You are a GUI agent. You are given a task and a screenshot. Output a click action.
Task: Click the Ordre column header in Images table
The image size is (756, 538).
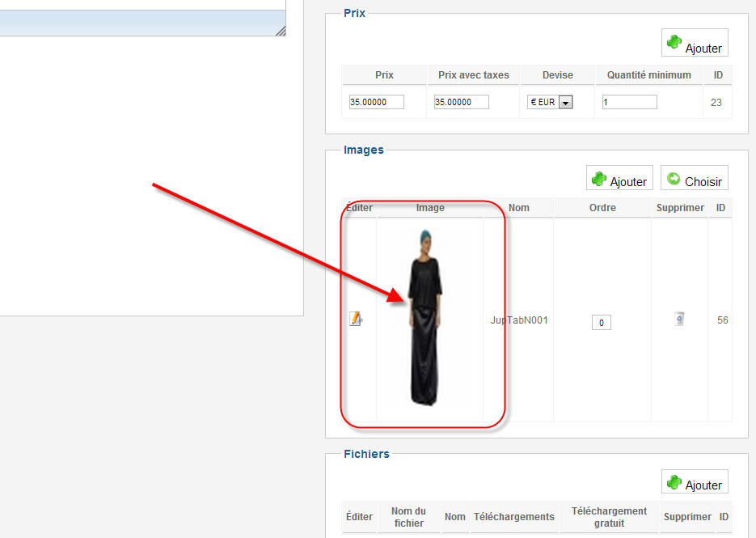tap(602, 207)
